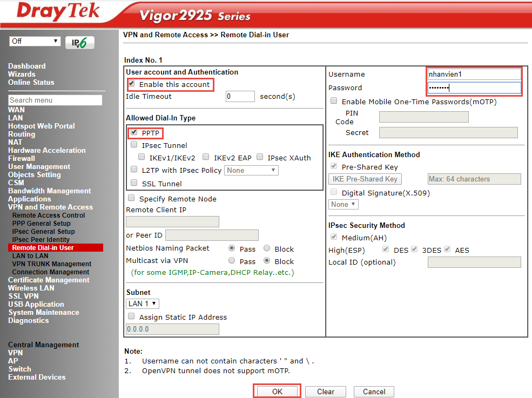
Task: Open Hotspot Web Portal menu
Action: (42, 126)
